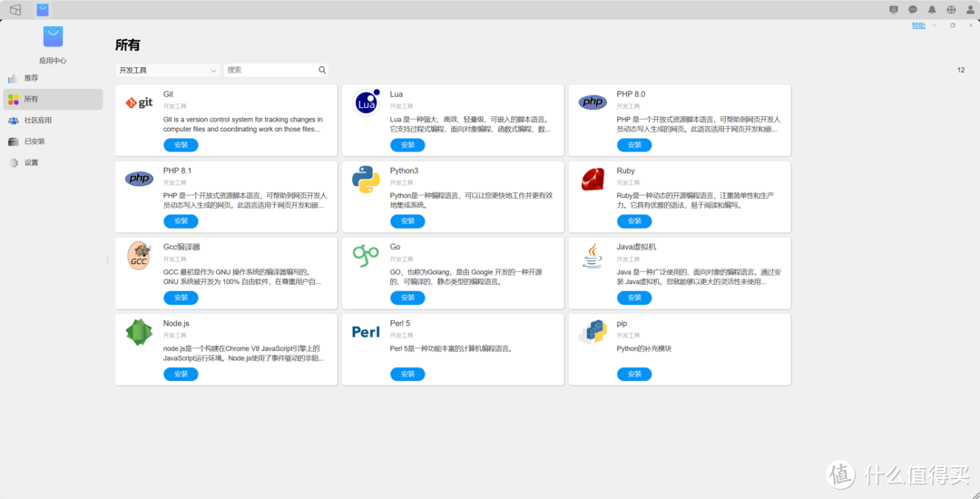
Task: Install Java虚拟机
Action: coord(633,298)
